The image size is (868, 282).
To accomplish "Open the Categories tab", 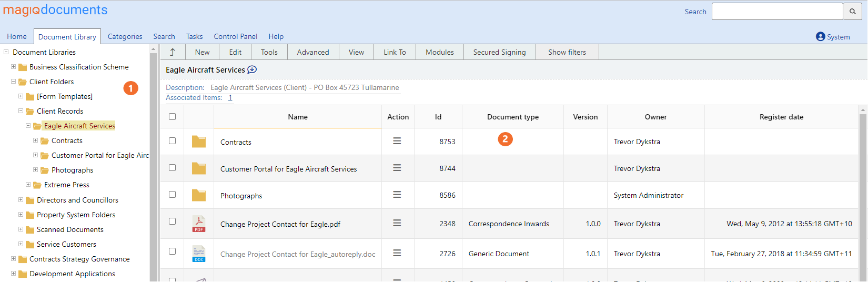I will (125, 36).
